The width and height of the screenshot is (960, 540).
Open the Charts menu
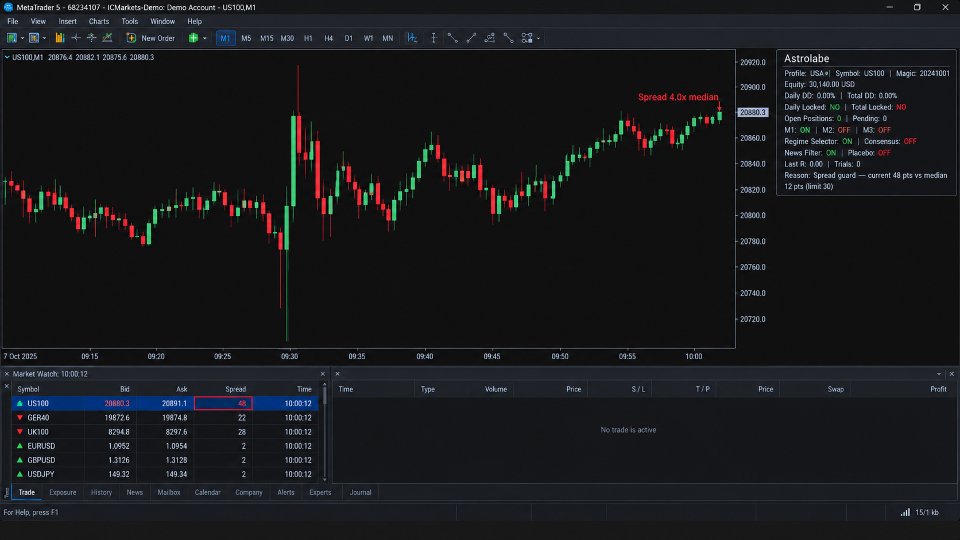(99, 21)
